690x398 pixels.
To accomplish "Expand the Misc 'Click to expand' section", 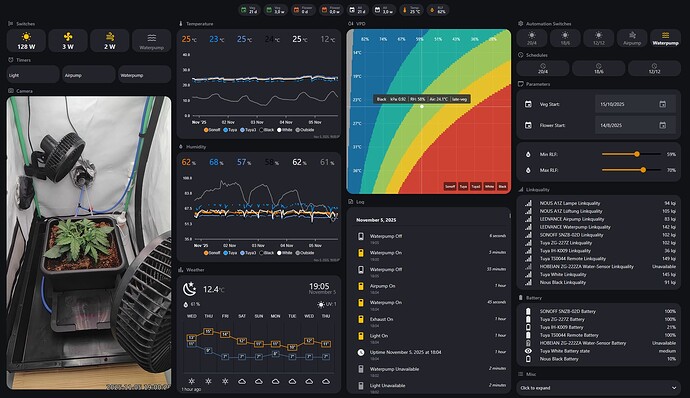I will coord(598,388).
